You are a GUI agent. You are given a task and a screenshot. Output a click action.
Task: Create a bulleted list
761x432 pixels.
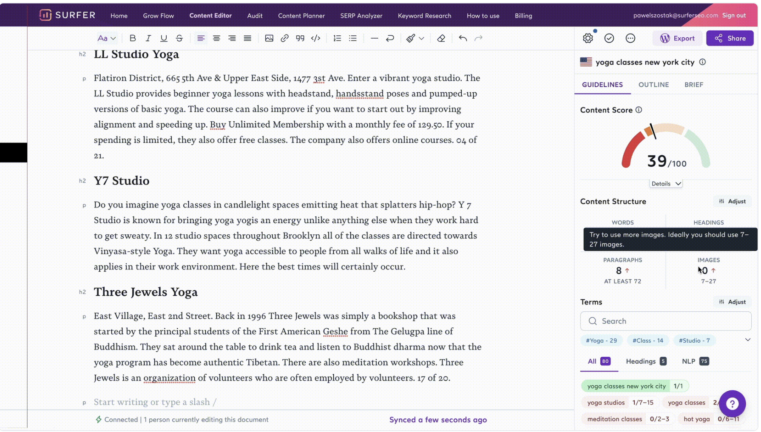click(353, 38)
